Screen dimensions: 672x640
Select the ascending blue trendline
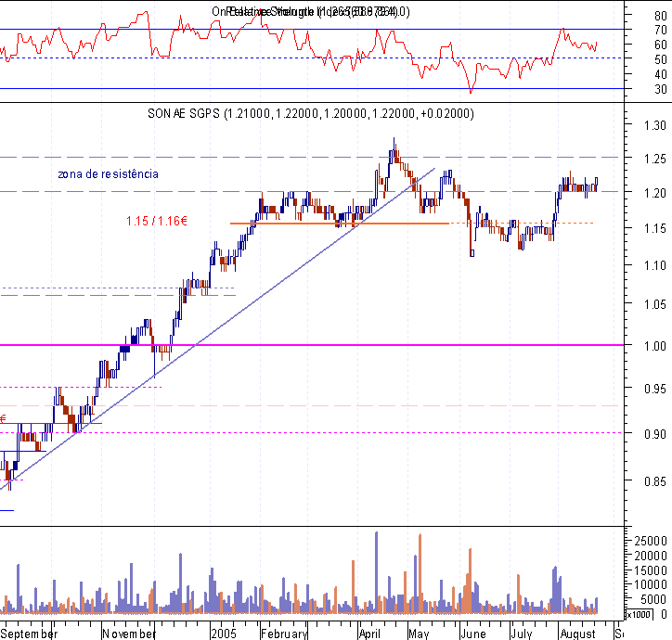tap(218, 328)
